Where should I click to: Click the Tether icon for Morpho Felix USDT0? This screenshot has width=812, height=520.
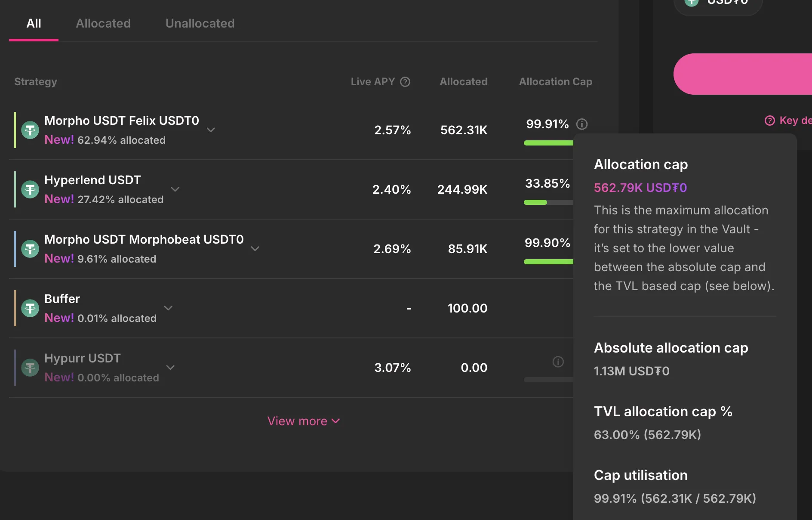click(30, 130)
